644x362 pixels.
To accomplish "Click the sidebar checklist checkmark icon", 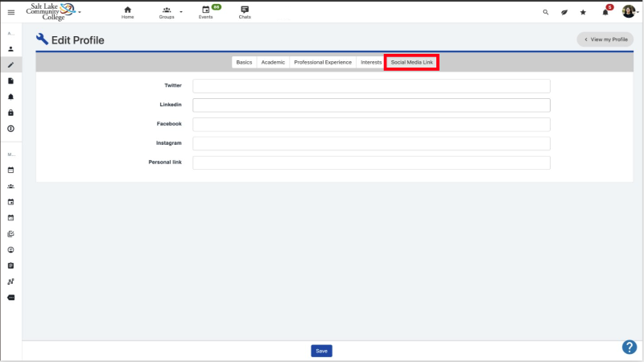I will (x=11, y=234).
